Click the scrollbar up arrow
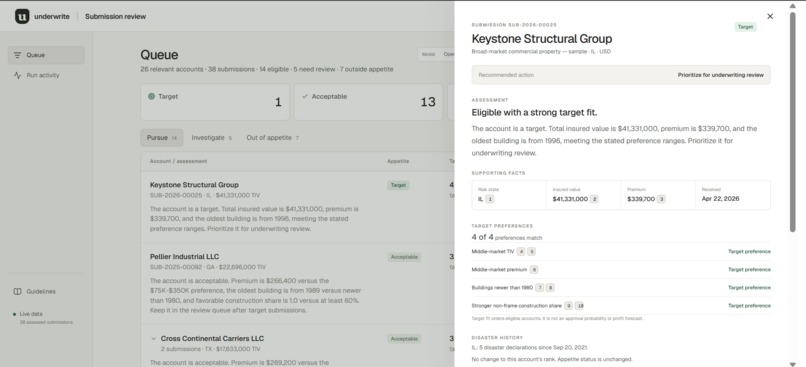The width and height of the screenshot is (806, 367). [x=792, y=5]
